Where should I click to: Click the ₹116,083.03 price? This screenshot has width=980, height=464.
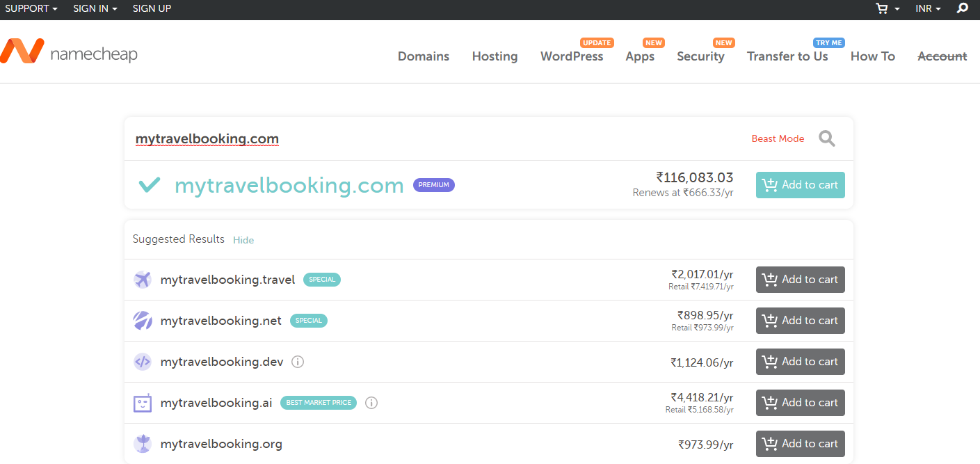(x=695, y=178)
